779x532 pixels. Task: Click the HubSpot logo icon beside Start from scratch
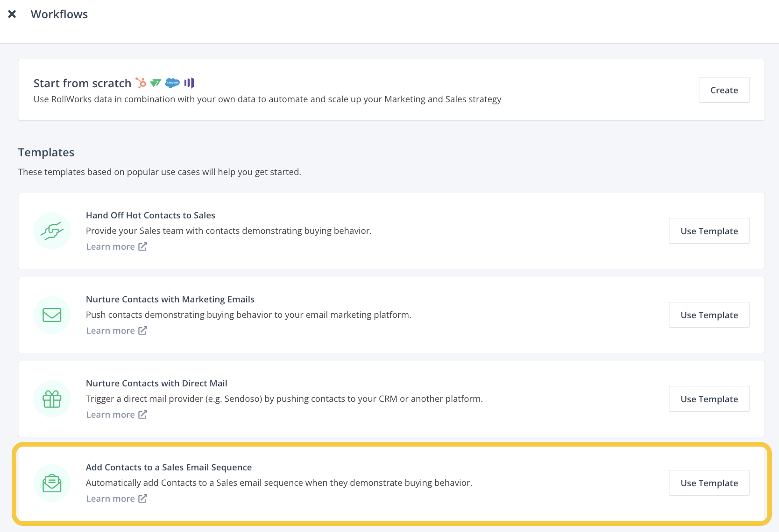click(141, 83)
